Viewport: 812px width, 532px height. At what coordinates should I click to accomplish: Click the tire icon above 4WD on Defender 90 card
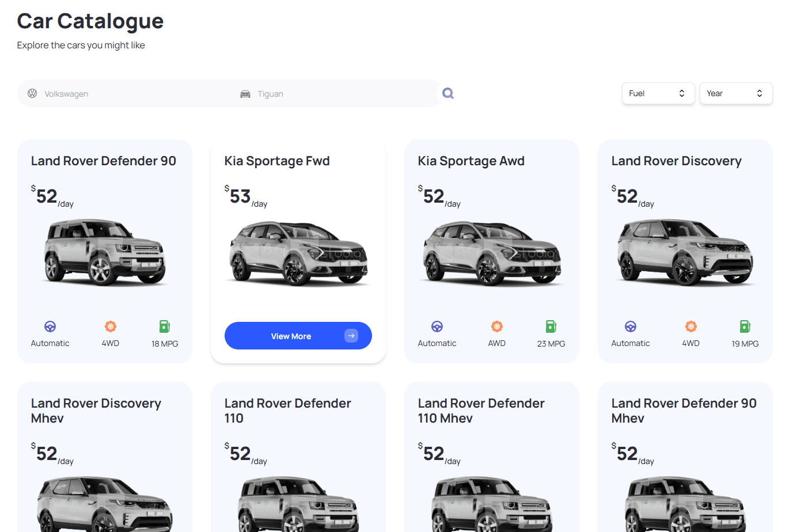coord(111,326)
